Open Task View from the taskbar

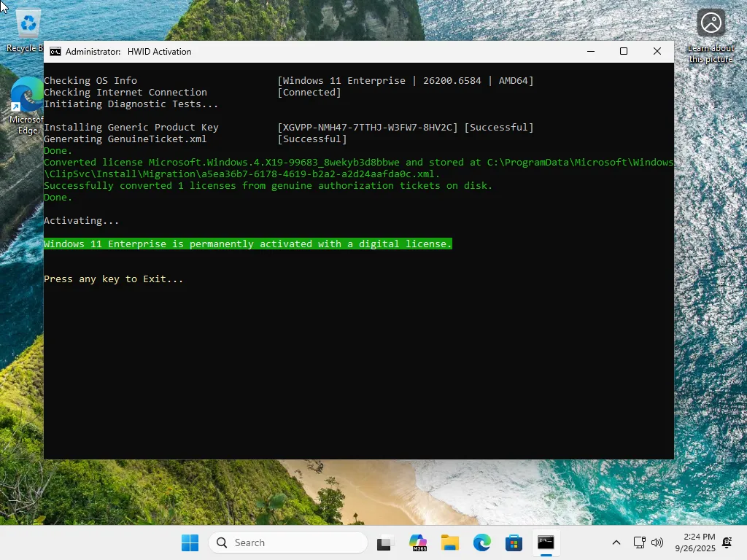385,542
